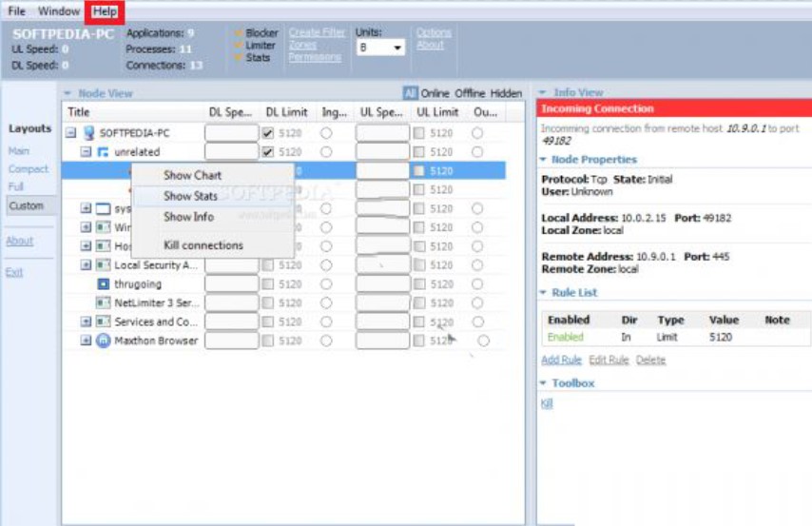Select Ingoing radio for SOFTPEDIA-PC row
Image resolution: width=812 pixels, height=526 pixels.
(326, 133)
